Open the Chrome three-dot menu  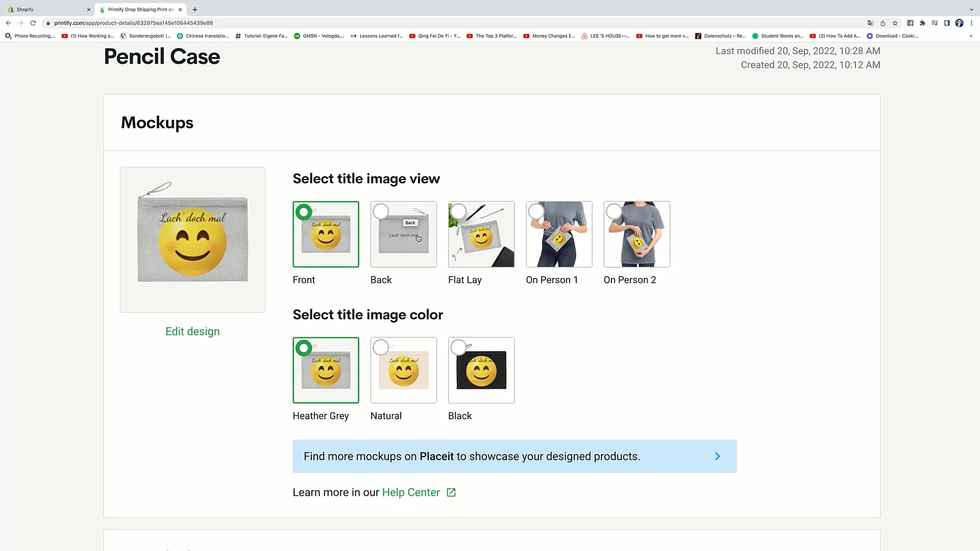(x=971, y=23)
